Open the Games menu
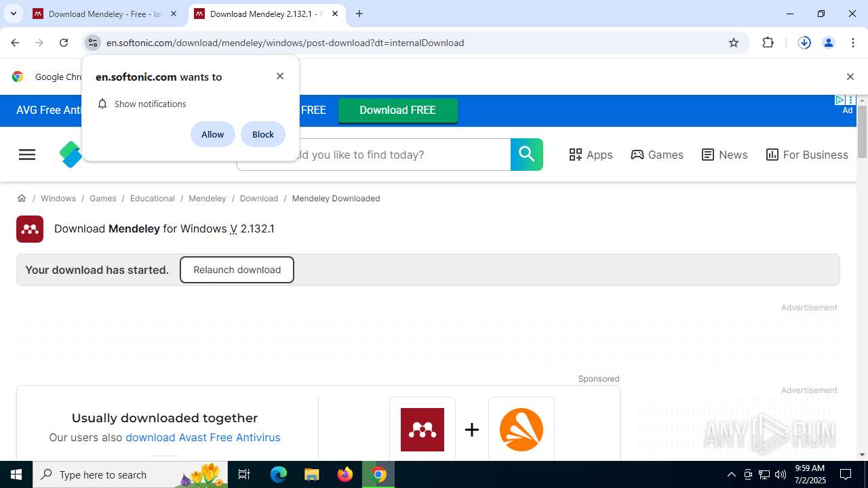The width and height of the screenshot is (868, 488). tap(657, 155)
